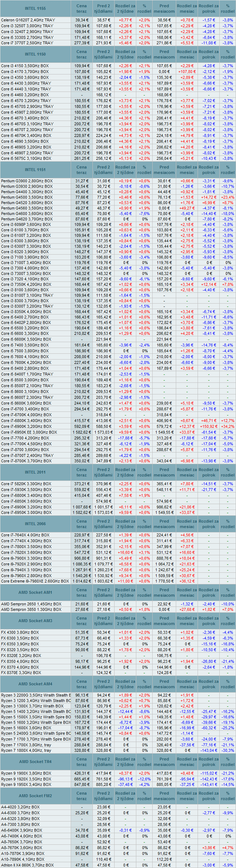The width and height of the screenshot is (236, 868).
Task: Select Athlon II X4 860K 3,7Ghz BOX
Action: 27,865
